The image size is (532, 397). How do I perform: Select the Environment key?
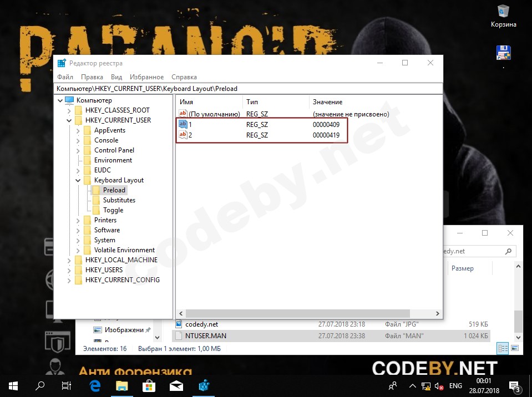(x=113, y=160)
